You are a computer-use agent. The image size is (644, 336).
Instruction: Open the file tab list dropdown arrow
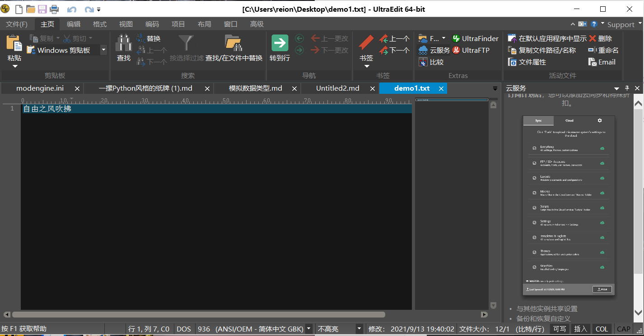495,88
